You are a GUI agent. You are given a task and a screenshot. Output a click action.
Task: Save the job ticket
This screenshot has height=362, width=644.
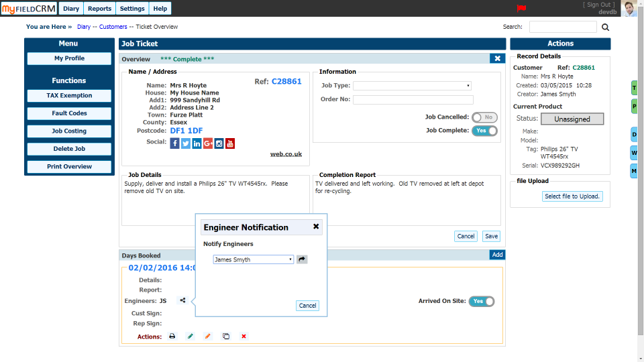point(491,236)
